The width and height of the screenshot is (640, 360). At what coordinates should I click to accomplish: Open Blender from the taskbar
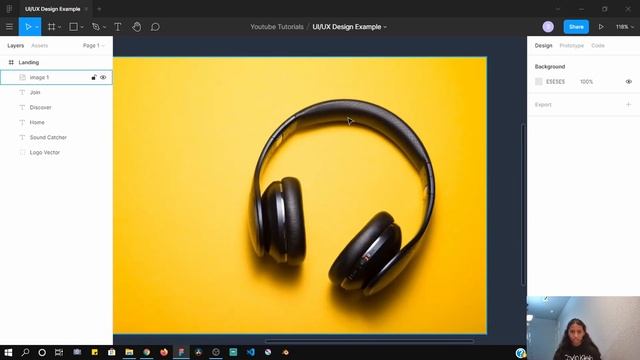click(285, 352)
